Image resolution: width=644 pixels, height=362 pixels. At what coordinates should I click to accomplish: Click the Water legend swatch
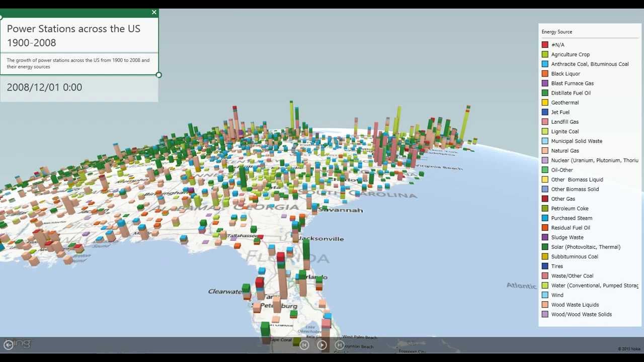click(545, 286)
